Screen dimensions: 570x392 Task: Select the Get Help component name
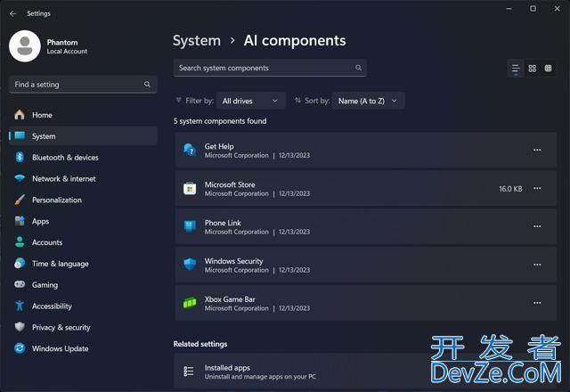(219, 146)
